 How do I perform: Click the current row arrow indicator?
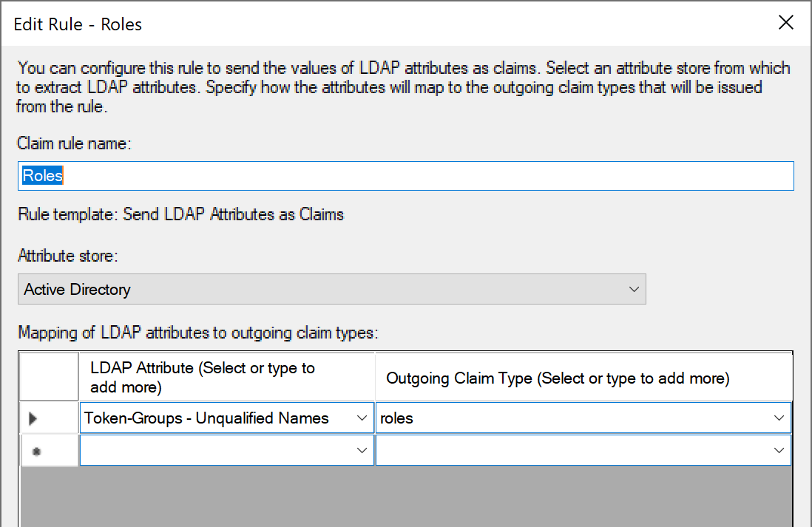34,418
